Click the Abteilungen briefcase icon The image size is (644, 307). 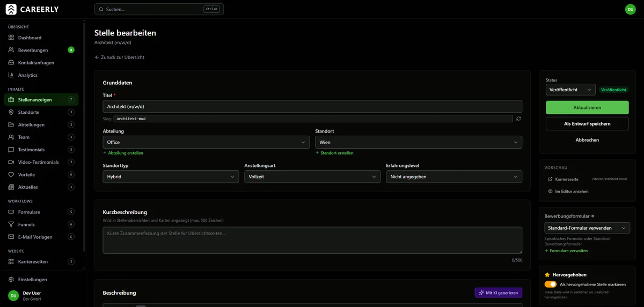click(11, 125)
